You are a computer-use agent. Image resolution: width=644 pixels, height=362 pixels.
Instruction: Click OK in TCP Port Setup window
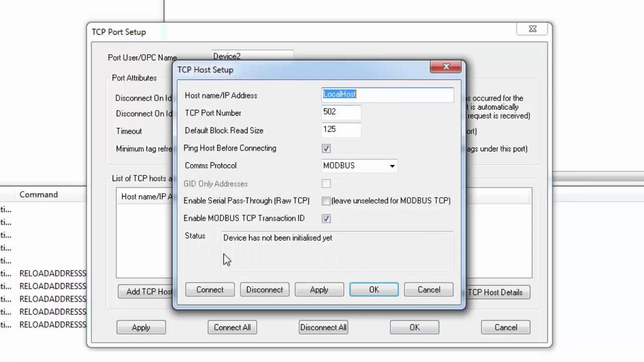(415, 327)
